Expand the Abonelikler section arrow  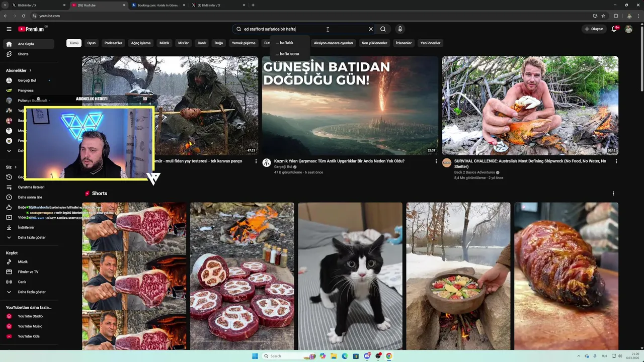30,70
